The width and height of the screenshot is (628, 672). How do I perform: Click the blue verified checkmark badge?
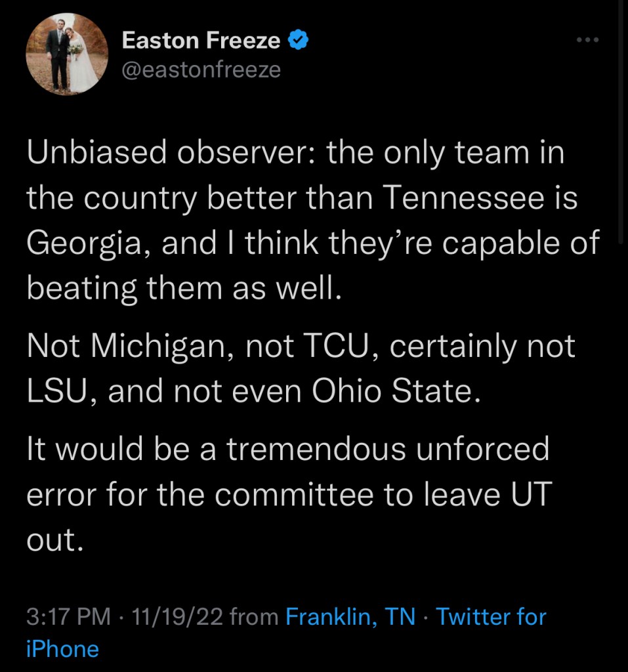click(299, 41)
